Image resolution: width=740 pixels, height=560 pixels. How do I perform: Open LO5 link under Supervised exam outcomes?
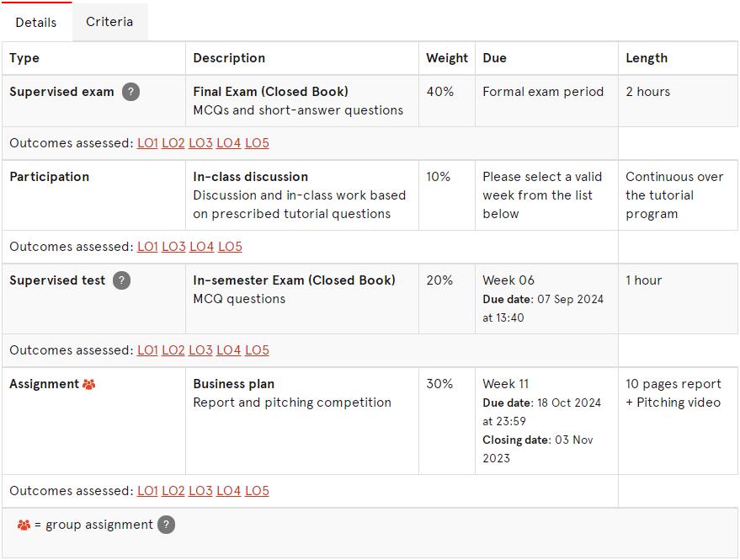click(258, 143)
